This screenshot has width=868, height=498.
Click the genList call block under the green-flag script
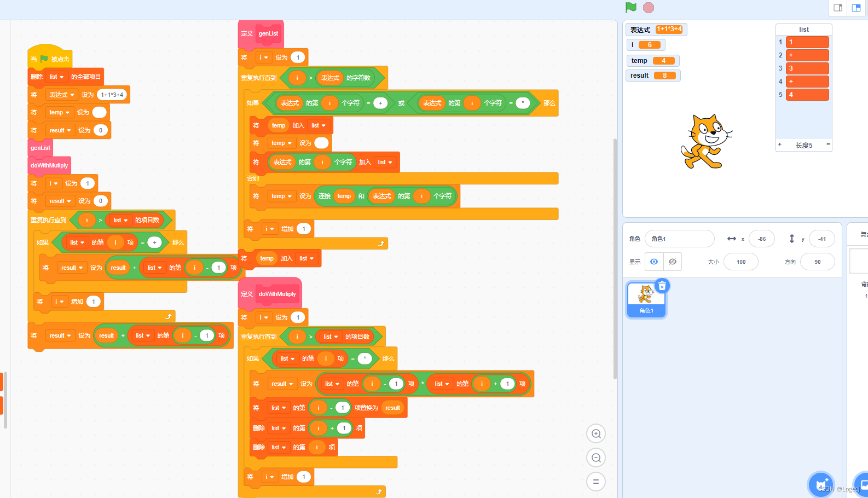(40, 148)
